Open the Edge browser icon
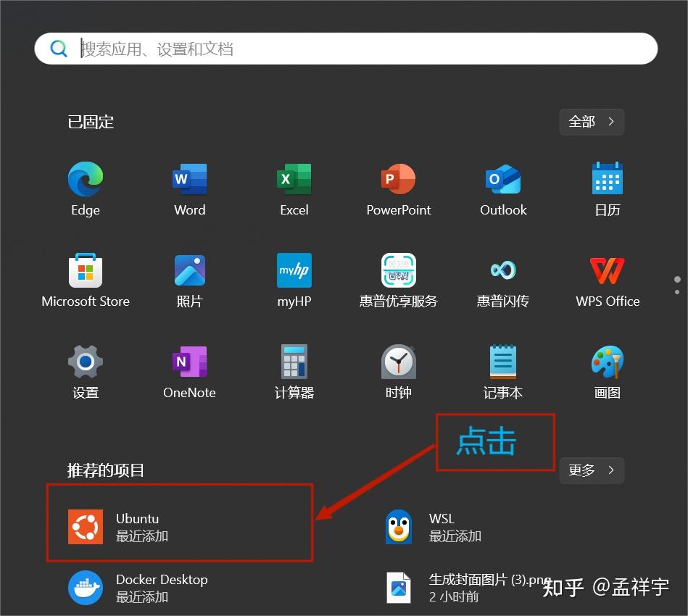Image resolution: width=688 pixels, height=616 pixels. 86,178
